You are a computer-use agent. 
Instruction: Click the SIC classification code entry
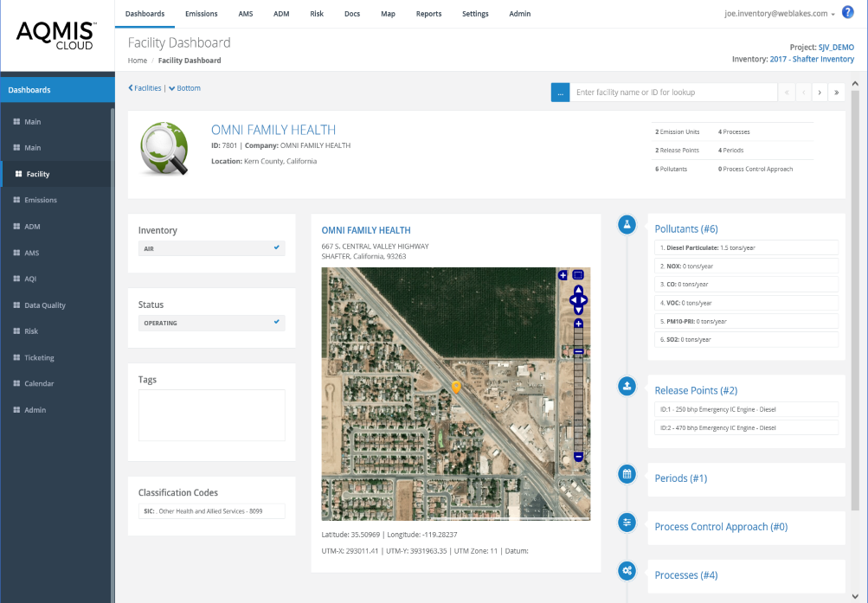[x=211, y=511]
